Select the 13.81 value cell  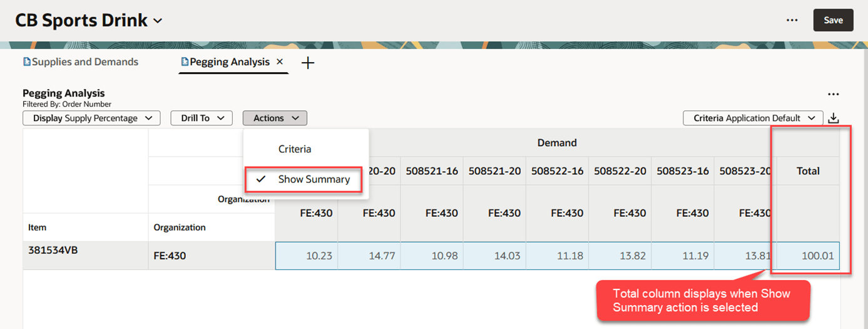click(745, 256)
